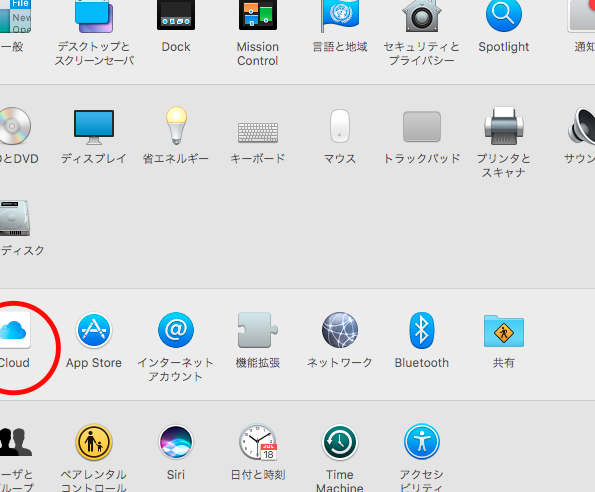Viewport: 595px width, 492px height.
Task: Open Network (ネットワーク) preferences
Action: [x=340, y=330]
